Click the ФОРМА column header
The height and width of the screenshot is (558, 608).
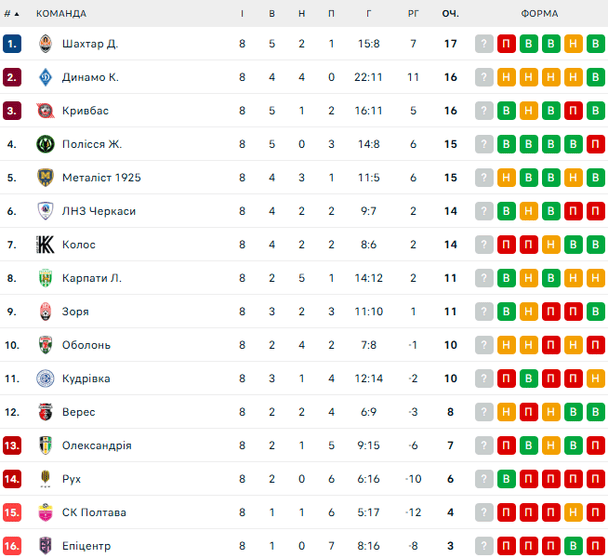pos(540,14)
